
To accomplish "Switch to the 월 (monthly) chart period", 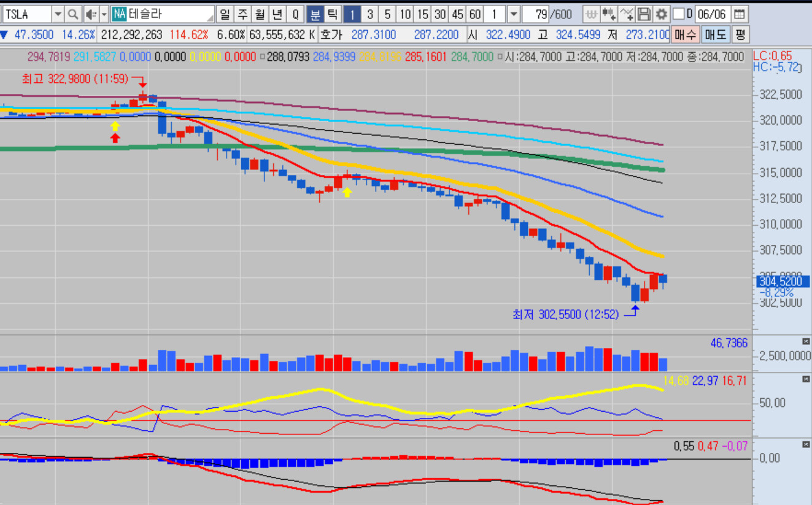I will [260, 14].
